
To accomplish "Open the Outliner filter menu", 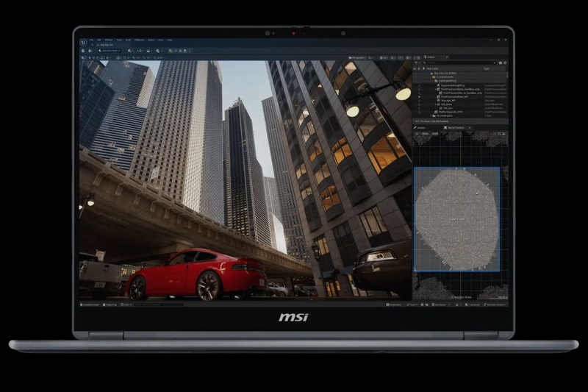I will click(x=417, y=63).
